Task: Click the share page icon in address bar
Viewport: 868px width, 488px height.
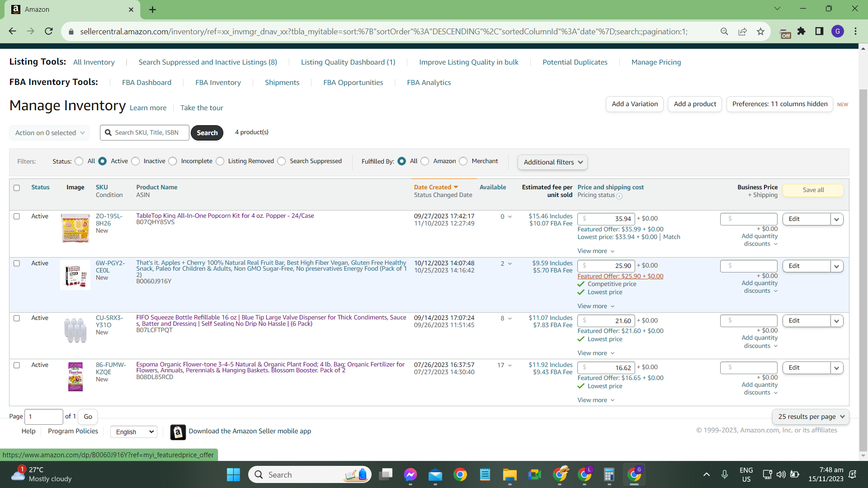Action: 742,31
